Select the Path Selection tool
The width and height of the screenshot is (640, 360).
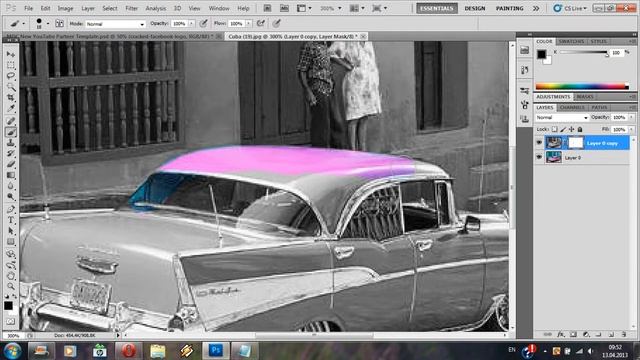pyautogui.click(x=11, y=231)
